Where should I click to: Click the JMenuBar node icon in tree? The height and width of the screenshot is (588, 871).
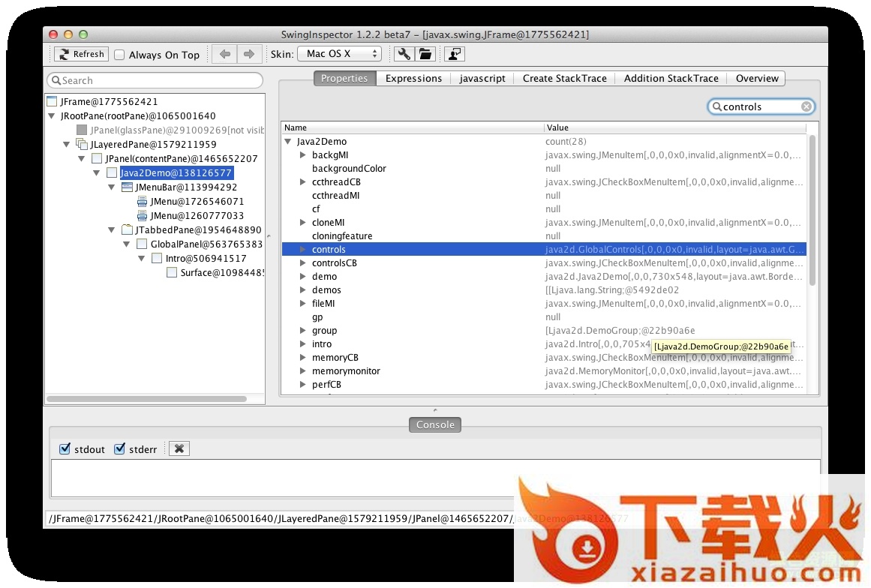coord(127,187)
